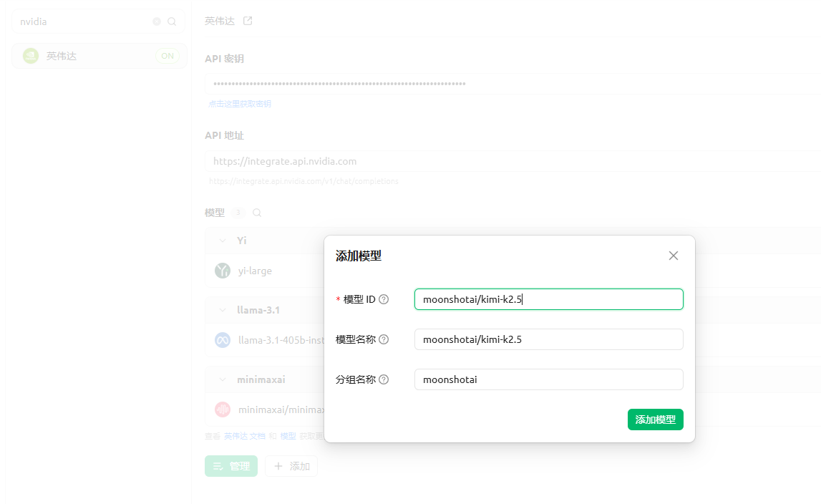The image size is (821, 504).
Task: Click the 模型 ID input field
Action: [549, 299]
